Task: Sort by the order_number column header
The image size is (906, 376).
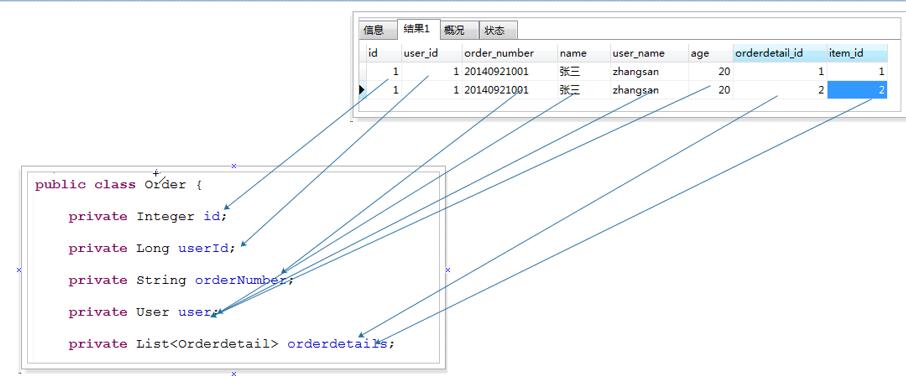Action: (x=510, y=53)
